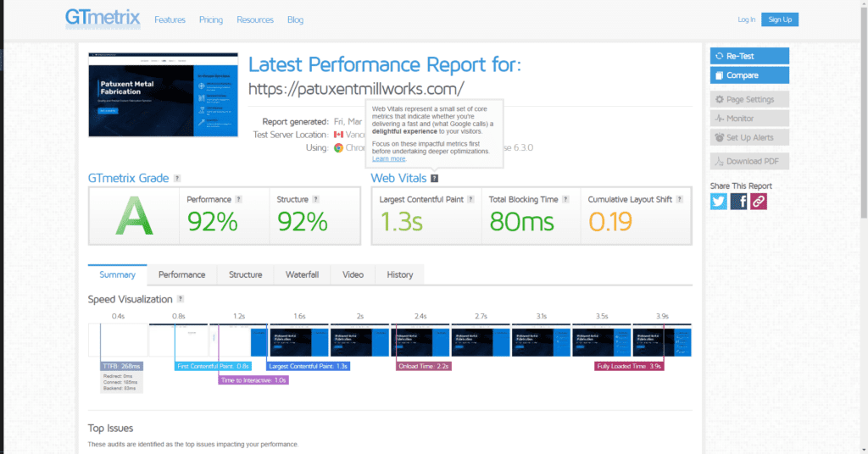Click the Performance score help icon
868x454 pixels.
click(x=238, y=199)
